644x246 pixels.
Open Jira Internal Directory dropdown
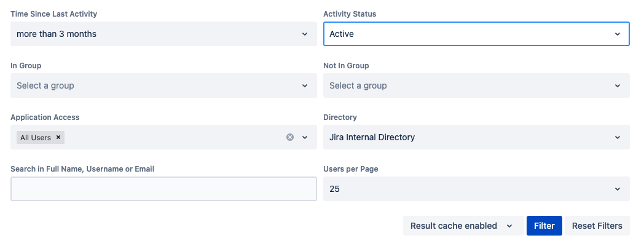(x=476, y=137)
